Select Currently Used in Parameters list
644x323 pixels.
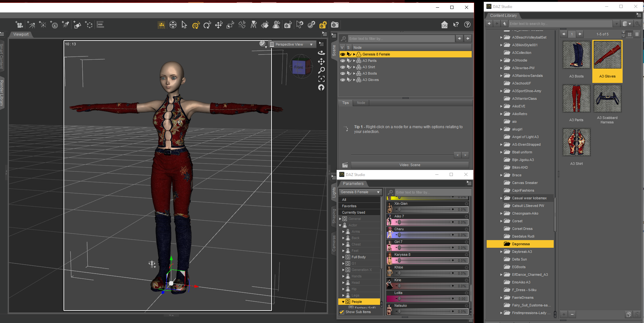coord(359,212)
